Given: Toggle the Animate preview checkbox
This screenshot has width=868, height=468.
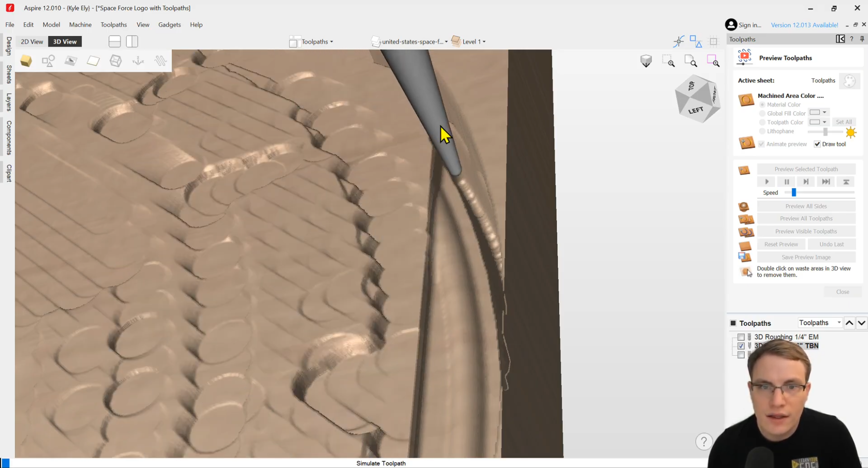Looking at the screenshot, I should tap(761, 144).
